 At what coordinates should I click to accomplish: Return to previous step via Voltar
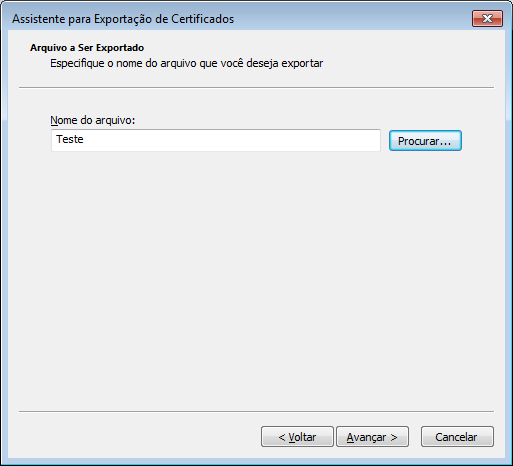297,437
